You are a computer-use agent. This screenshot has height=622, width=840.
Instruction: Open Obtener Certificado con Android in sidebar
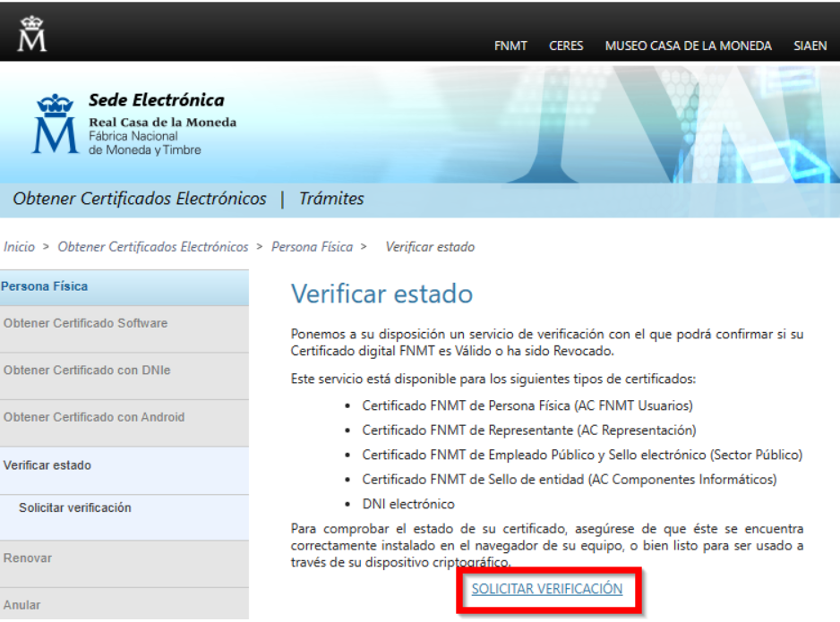pos(94,417)
